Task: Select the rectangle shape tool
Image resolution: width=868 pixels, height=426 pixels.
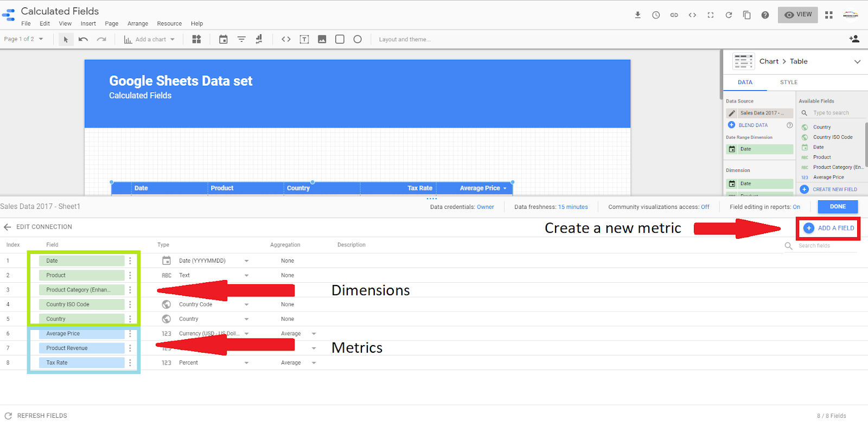Action: point(340,39)
